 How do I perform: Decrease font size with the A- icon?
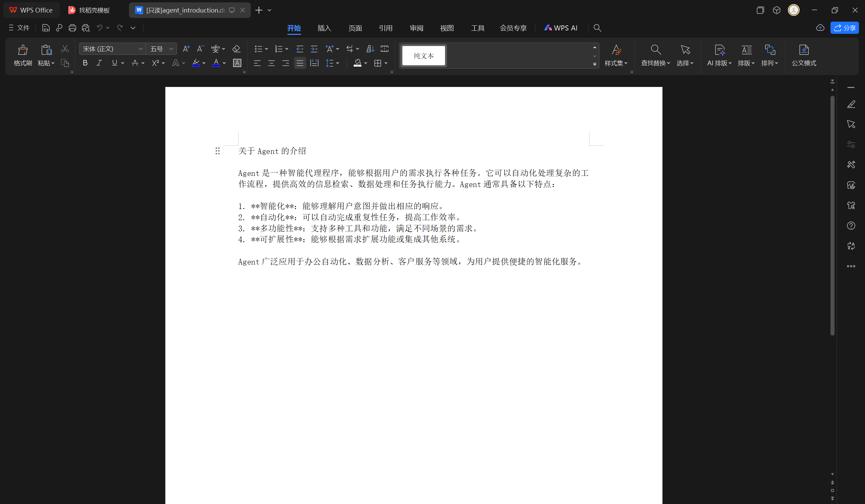[x=200, y=49]
